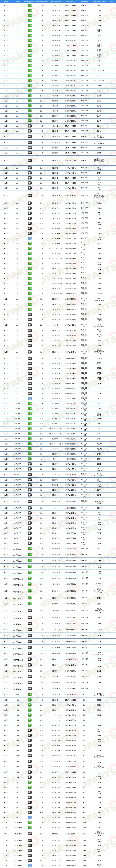Click engine code CGRA in Touareg row
Viewport: 116px width, 868px height.
pos(99,822)
